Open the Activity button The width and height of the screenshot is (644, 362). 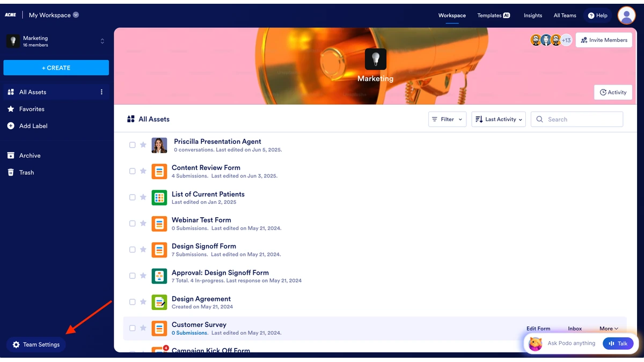point(613,92)
